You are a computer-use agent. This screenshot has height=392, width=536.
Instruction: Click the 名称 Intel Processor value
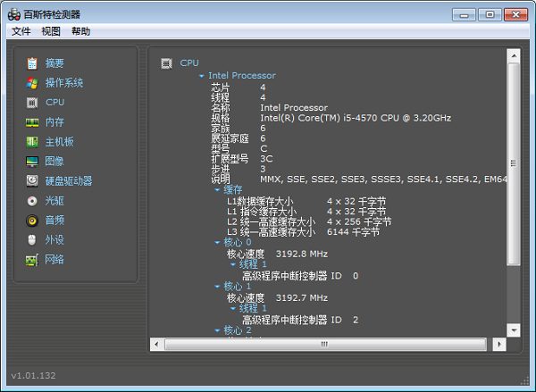(294, 108)
